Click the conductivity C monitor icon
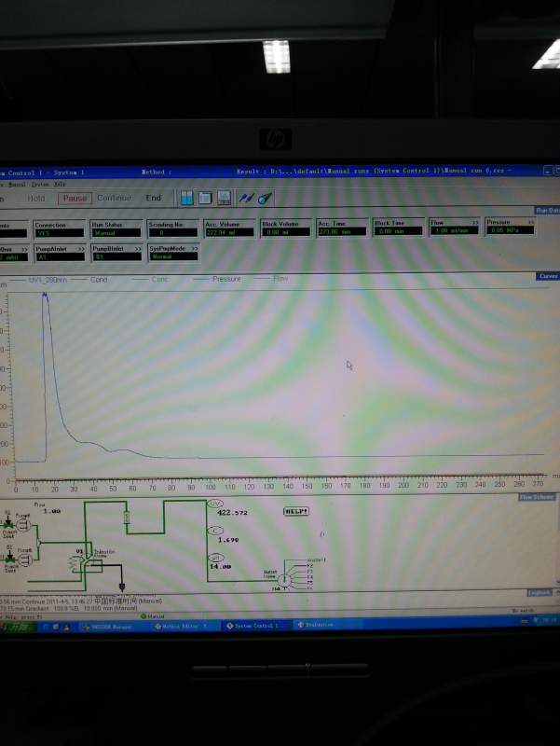560x746 pixels. pos(215,531)
